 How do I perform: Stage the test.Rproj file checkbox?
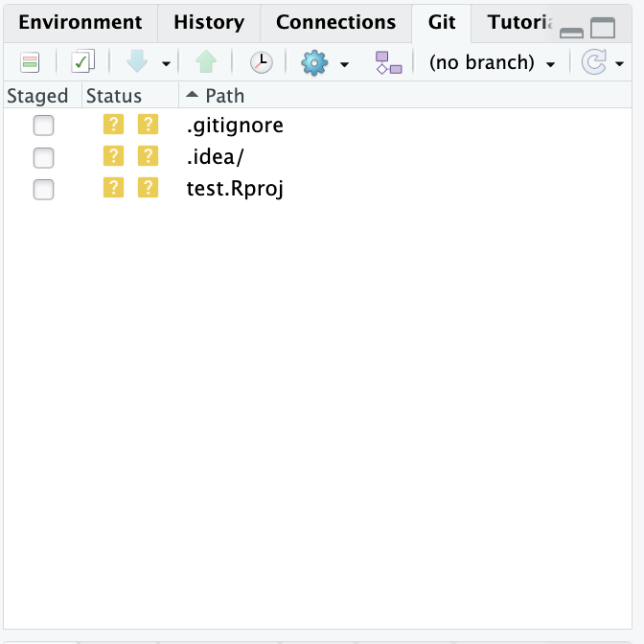tap(43, 190)
